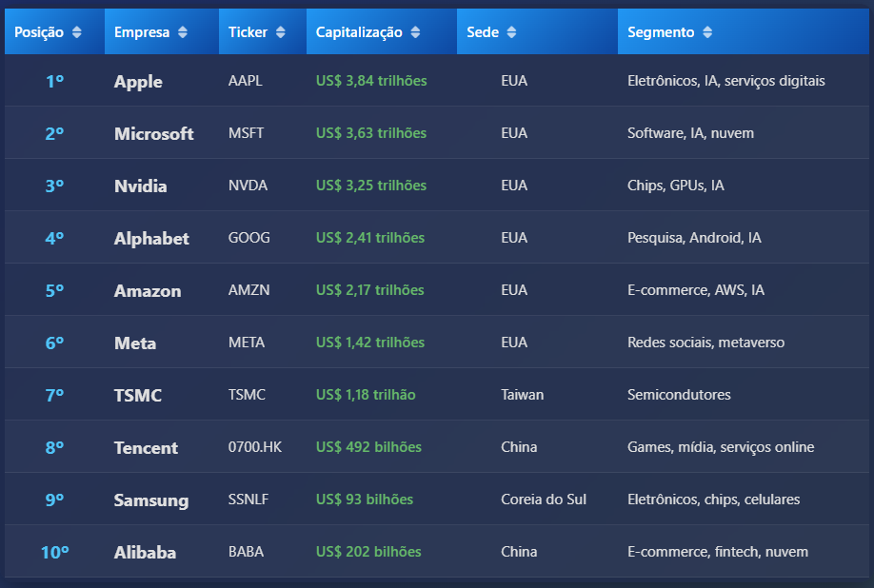Click the value "US$ 3,84 trilhões"

pyautogui.click(x=371, y=81)
